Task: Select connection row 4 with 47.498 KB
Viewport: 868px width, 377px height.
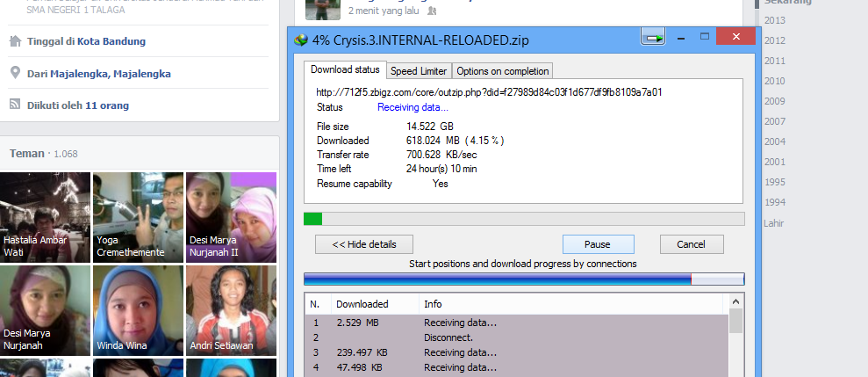Action: coord(516,367)
